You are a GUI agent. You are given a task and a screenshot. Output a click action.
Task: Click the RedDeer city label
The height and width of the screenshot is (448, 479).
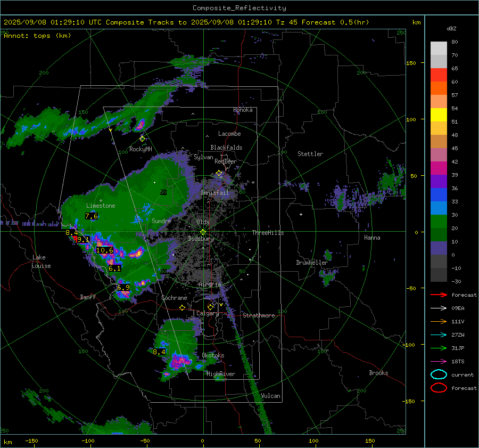click(x=226, y=161)
